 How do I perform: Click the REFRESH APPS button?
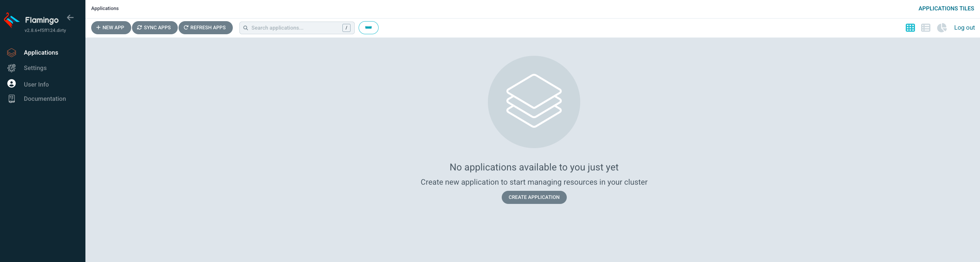[205, 28]
